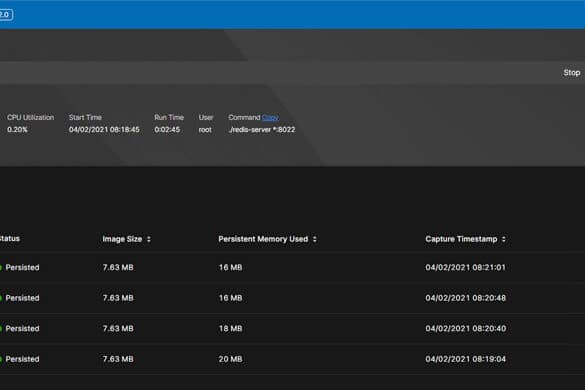Click 16 MB value in 08:21:01 row
Screen dimensions: 585x390
pyautogui.click(x=230, y=268)
